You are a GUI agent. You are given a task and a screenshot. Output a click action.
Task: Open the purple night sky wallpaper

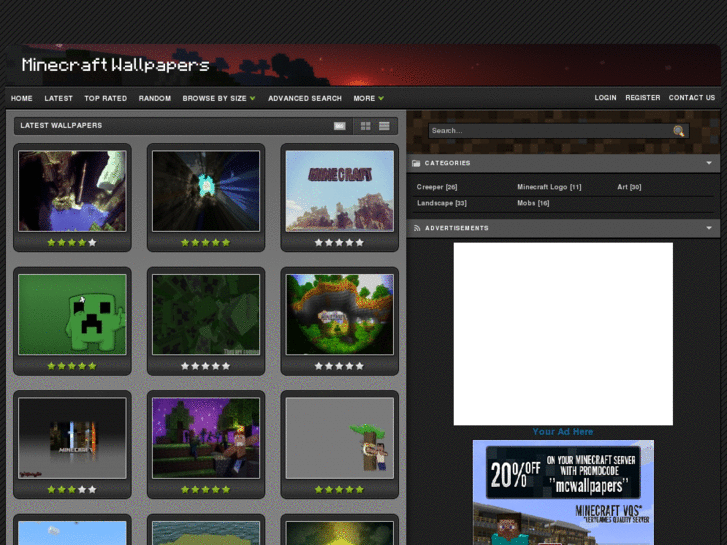(x=206, y=438)
